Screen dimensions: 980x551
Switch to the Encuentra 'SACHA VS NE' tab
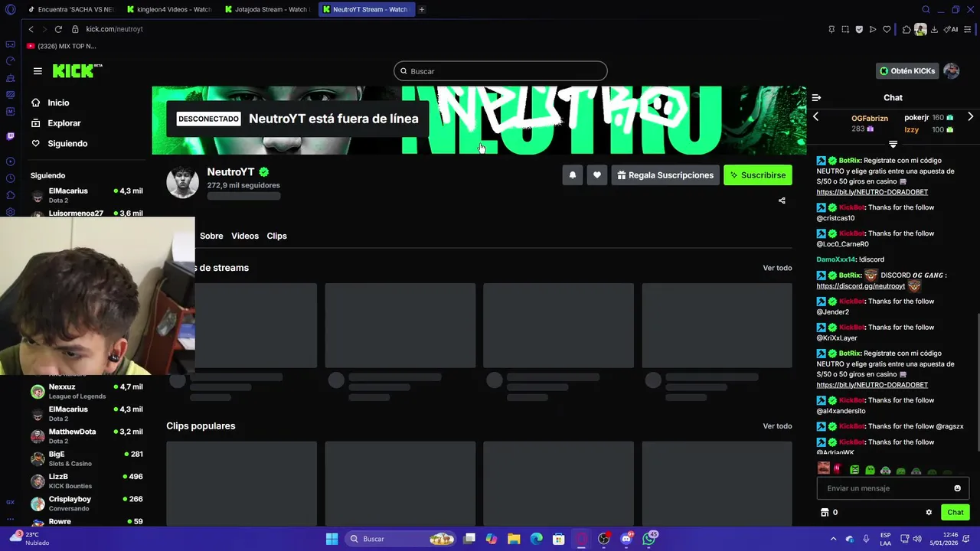coord(71,9)
